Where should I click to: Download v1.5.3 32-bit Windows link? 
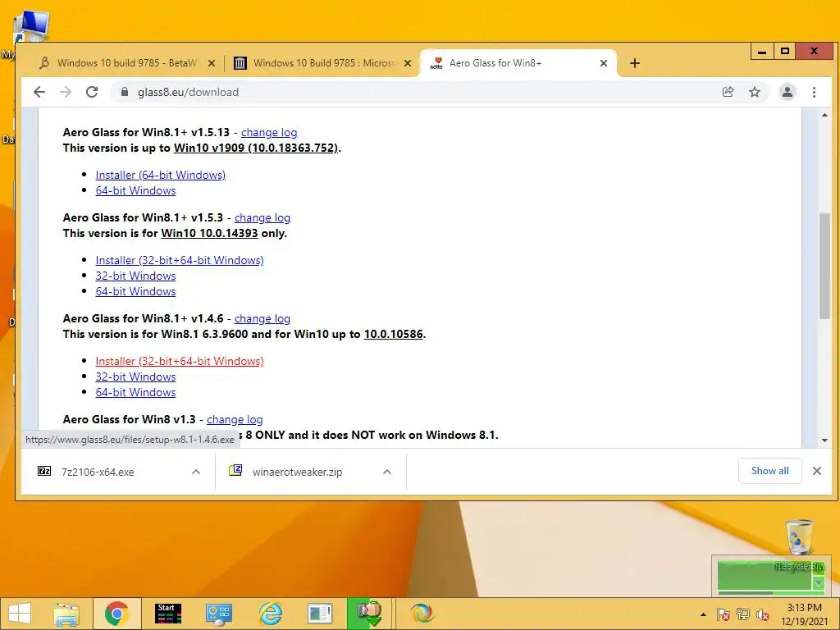click(135, 276)
